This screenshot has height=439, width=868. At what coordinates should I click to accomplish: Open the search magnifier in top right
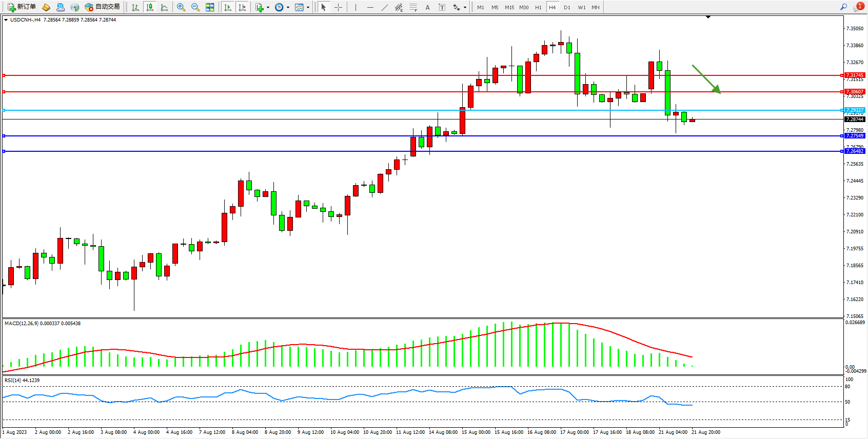click(843, 7)
